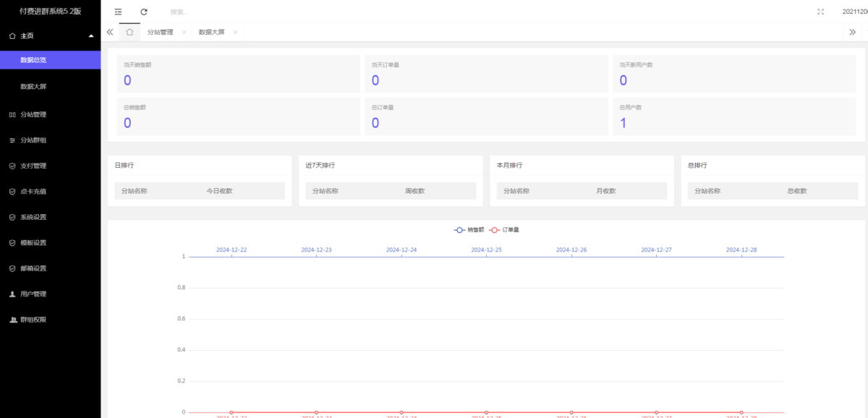Click the 今日收款 column header
This screenshot has height=418, width=868.
coord(219,191)
